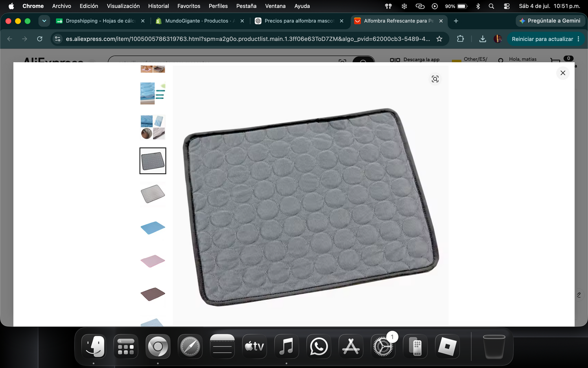
Task: Open the Chrome profile avatar
Action: coord(497,39)
